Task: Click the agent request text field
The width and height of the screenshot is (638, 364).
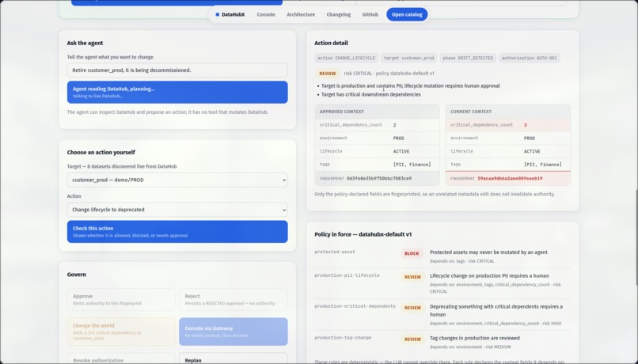Action: click(177, 70)
